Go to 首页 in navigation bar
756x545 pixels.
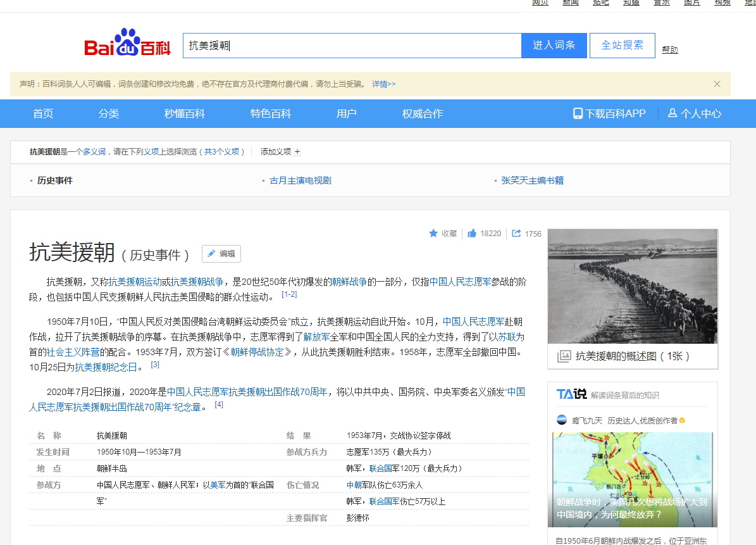[43, 114]
